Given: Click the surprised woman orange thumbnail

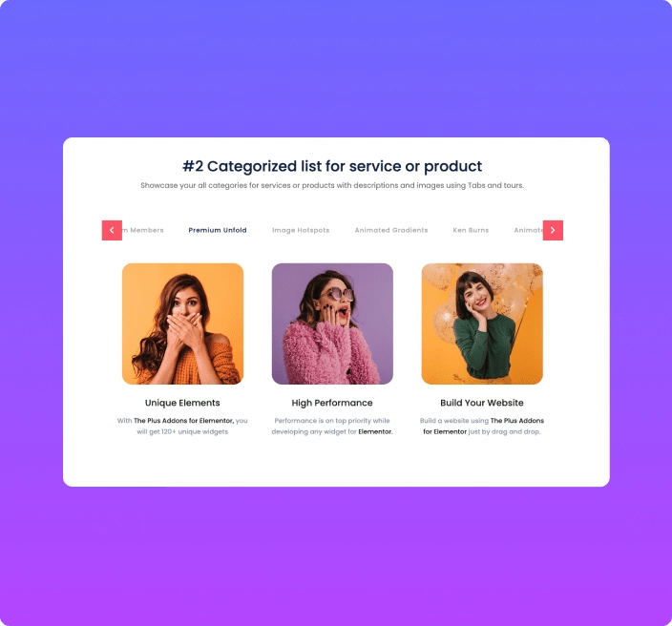Looking at the screenshot, I should tap(182, 323).
